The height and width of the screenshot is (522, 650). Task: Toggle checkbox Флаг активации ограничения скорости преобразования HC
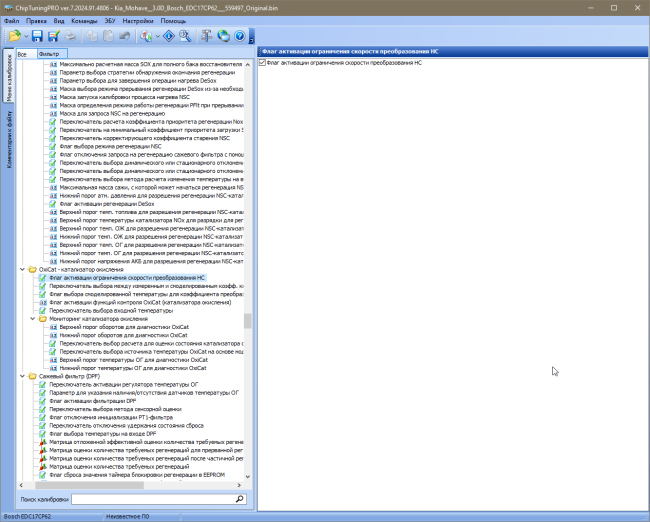point(262,63)
